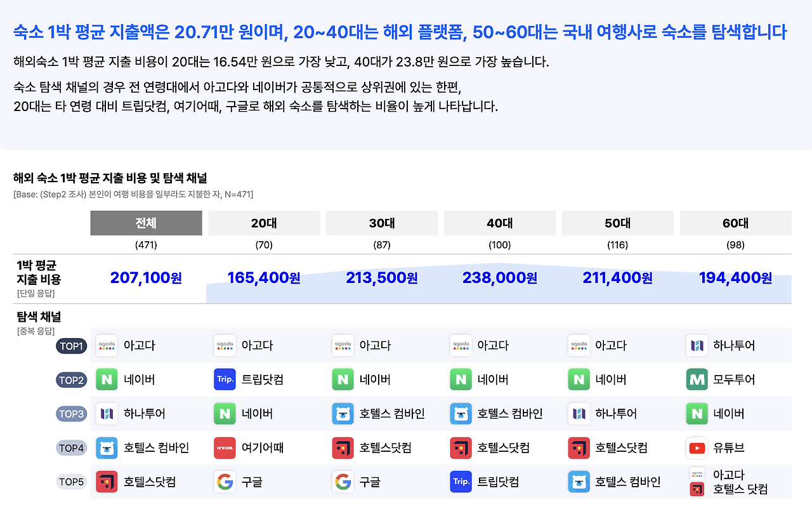The image size is (812, 514).
Task: Select the 모두투어 icon in the 60대 column
Action: pyautogui.click(x=695, y=379)
